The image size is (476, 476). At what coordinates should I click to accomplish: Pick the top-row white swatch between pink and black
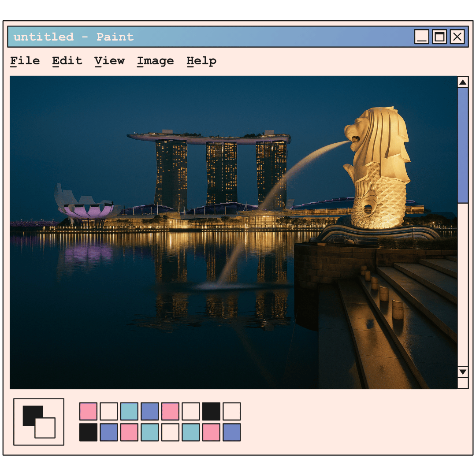[x=191, y=411]
